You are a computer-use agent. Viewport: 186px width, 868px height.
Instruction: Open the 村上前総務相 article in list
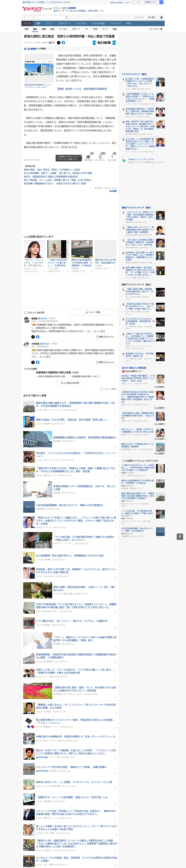(70, 556)
